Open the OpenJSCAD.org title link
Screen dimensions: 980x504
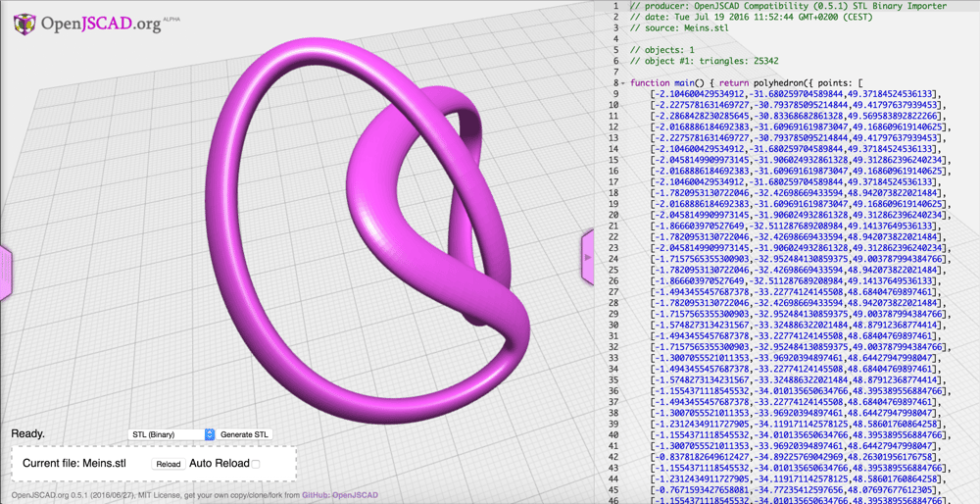pyautogui.click(x=100, y=25)
